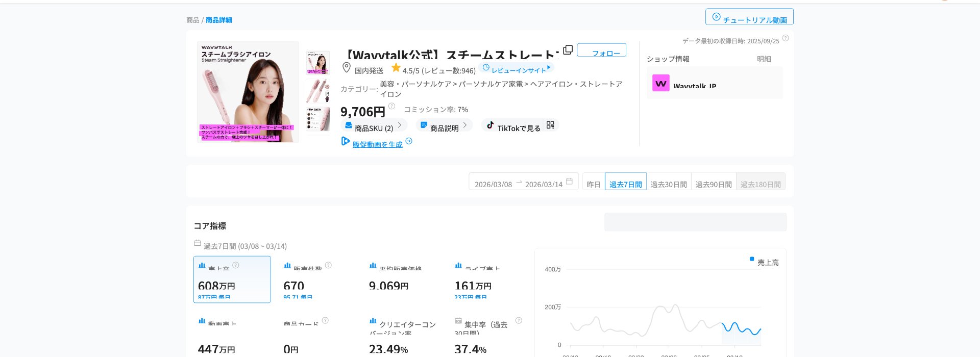980x357 pixels.
Task: Click the bar chart icon on クリエイターコンバージョン率
Action: [x=373, y=321]
